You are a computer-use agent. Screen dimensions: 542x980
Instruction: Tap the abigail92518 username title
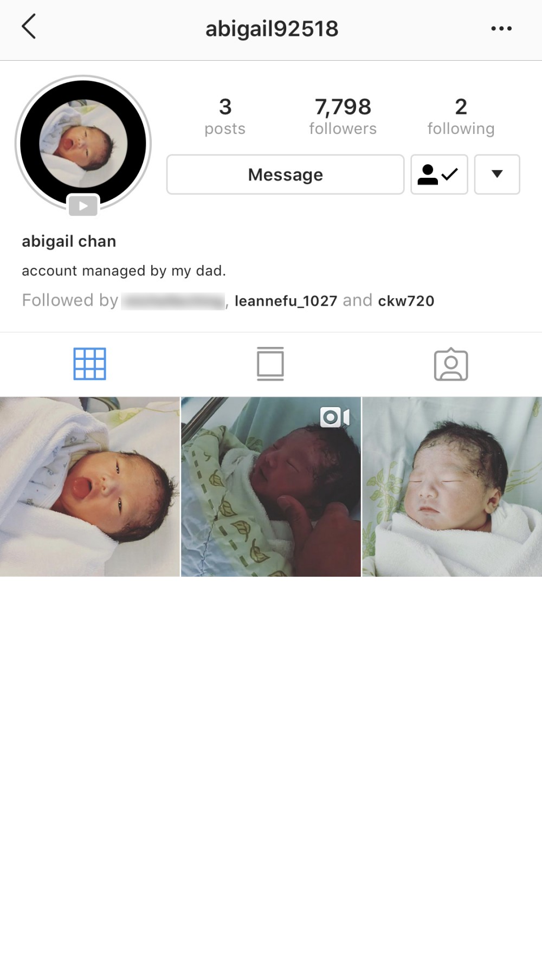272,29
